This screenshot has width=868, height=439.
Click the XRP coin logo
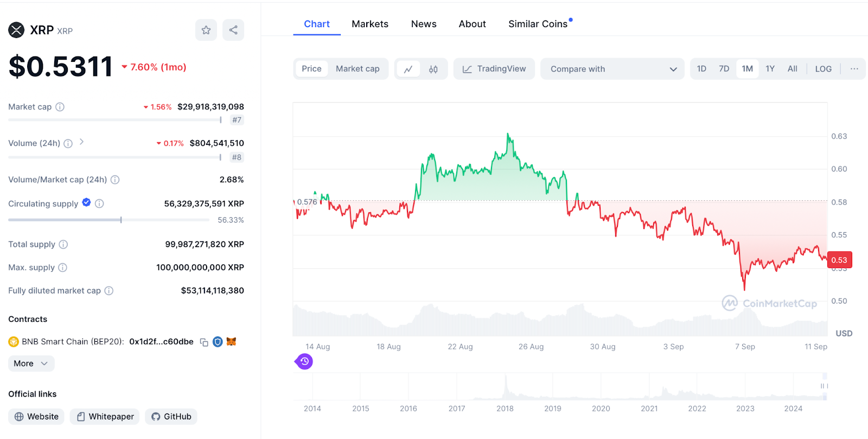pyautogui.click(x=16, y=30)
